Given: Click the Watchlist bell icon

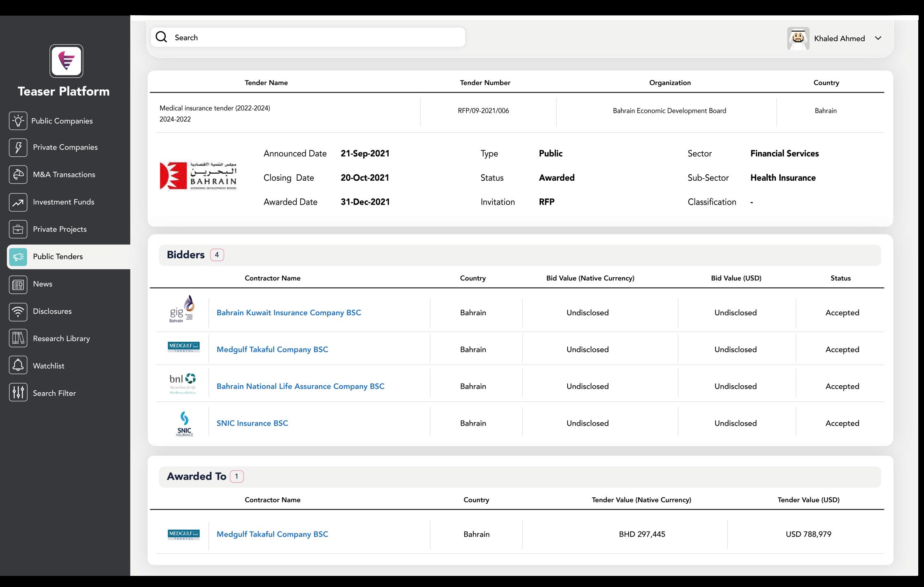Looking at the screenshot, I should click(x=18, y=366).
